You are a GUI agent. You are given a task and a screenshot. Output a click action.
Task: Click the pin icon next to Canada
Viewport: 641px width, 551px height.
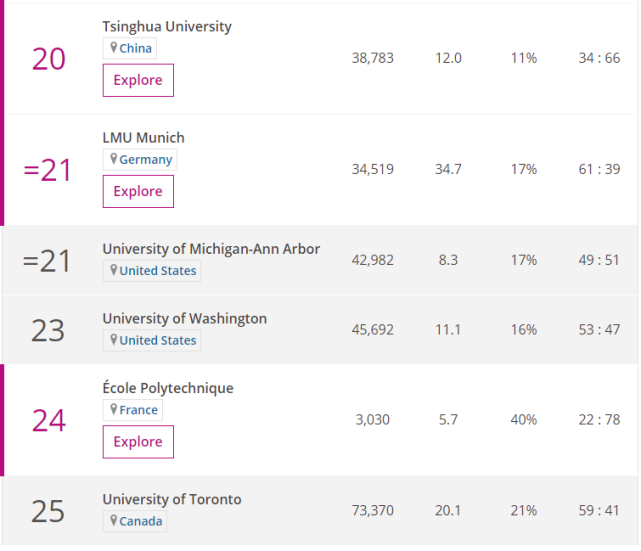point(114,521)
